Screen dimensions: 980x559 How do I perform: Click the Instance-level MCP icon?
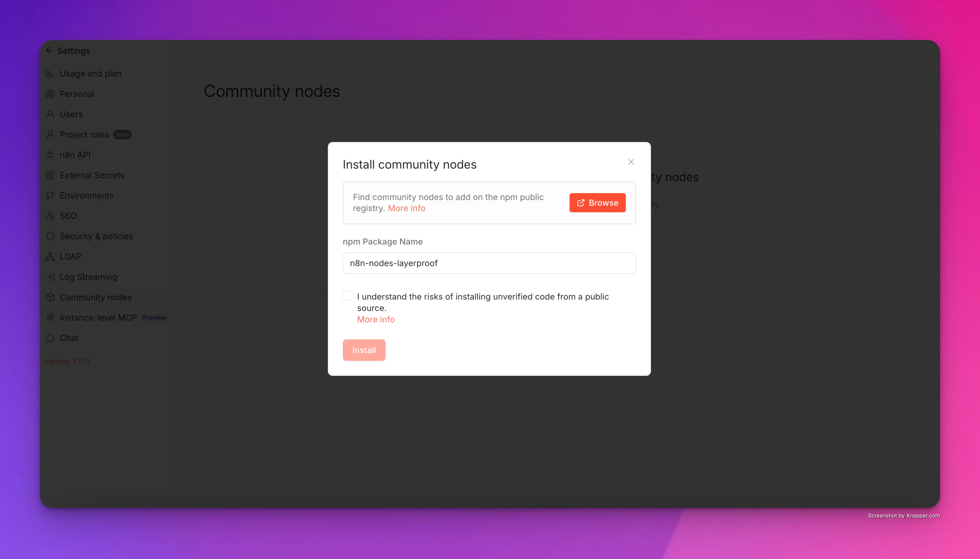pyautogui.click(x=50, y=318)
